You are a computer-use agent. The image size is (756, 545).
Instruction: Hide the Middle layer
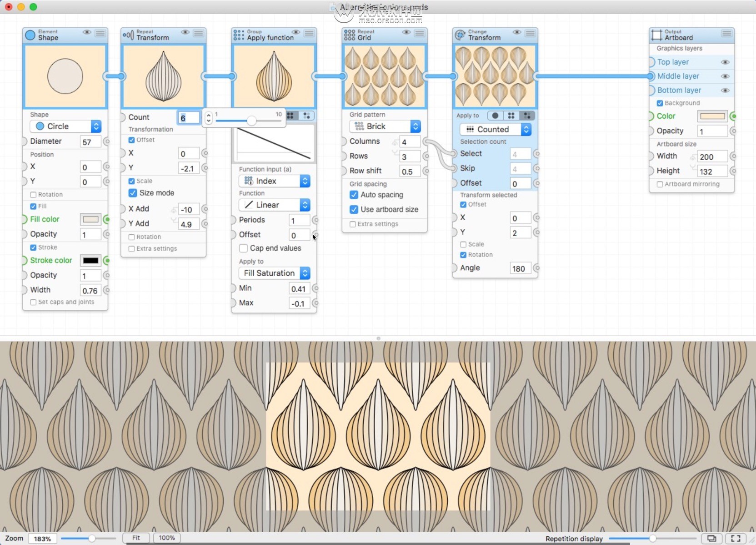point(725,76)
